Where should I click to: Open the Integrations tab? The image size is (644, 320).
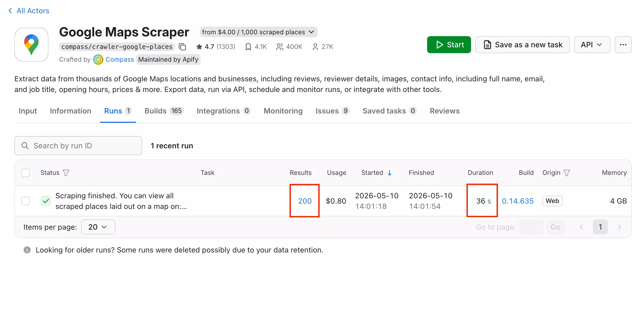[224, 111]
